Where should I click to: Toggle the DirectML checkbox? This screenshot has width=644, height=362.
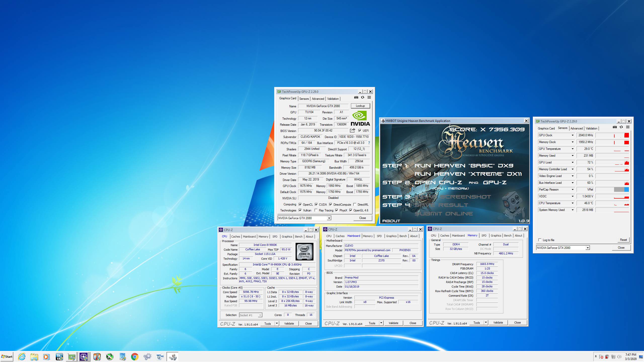355,204
